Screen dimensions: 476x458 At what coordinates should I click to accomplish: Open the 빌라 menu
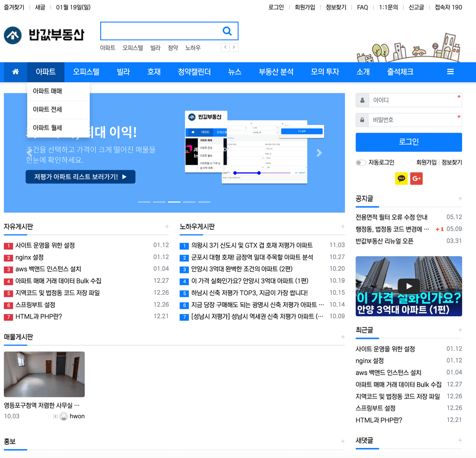pos(123,71)
